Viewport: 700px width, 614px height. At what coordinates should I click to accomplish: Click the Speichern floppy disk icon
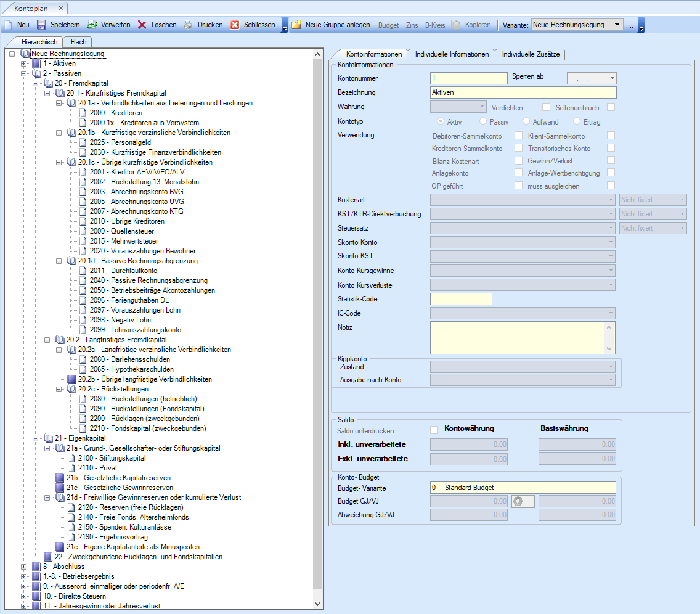pyautogui.click(x=41, y=25)
